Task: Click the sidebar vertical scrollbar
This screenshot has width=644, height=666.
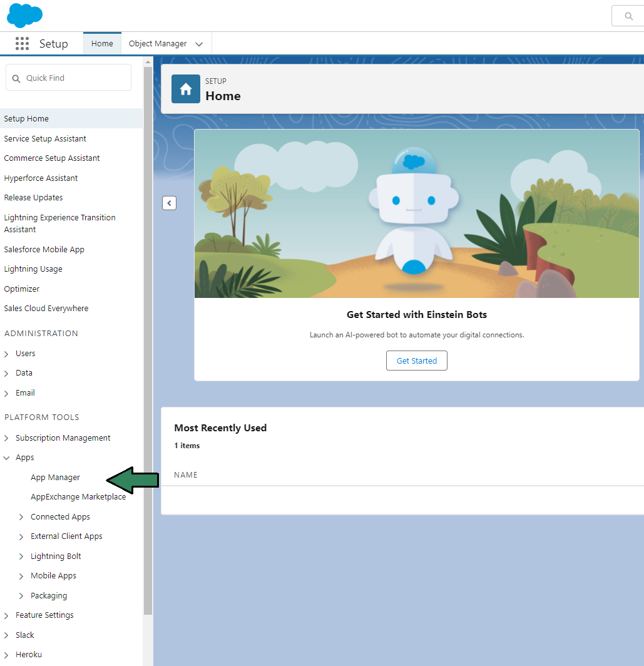Action: [148, 340]
